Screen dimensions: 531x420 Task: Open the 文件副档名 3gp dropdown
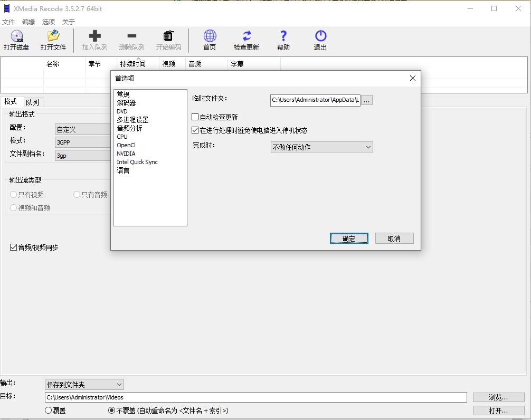click(83, 155)
